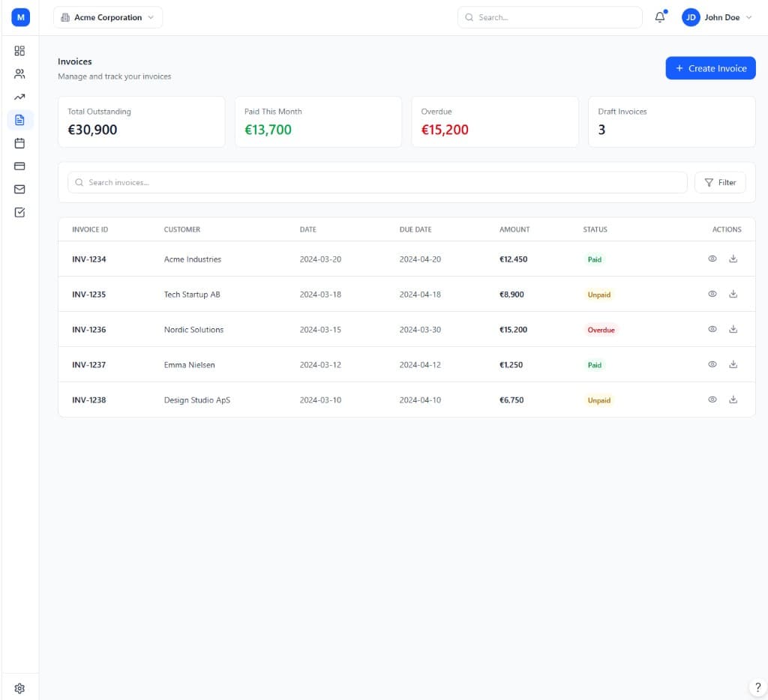The width and height of the screenshot is (768, 700).
Task: Click the Paid This Month €13,700 card
Action: point(318,122)
